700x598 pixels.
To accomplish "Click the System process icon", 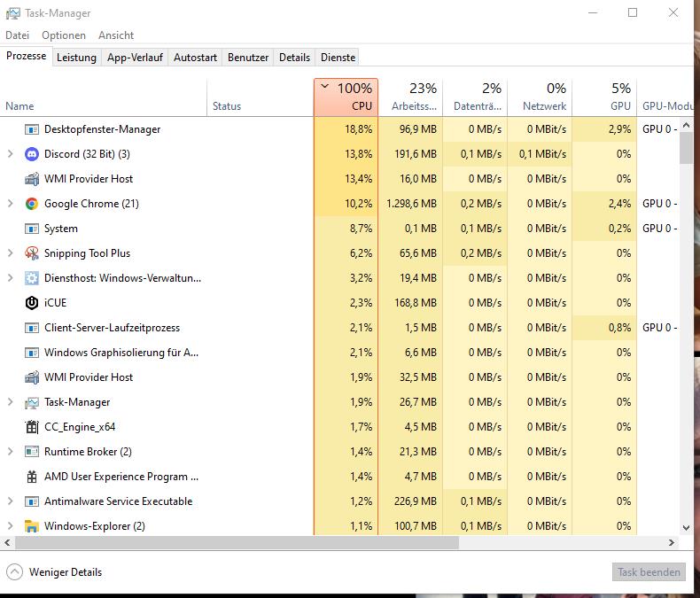I will click(x=32, y=229).
